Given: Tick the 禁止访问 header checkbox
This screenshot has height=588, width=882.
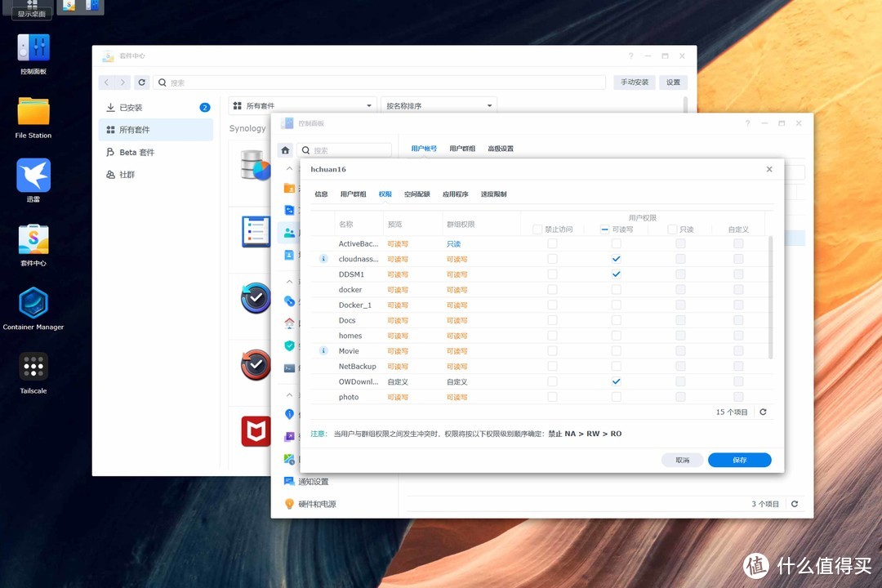Looking at the screenshot, I should click(x=537, y=229).
